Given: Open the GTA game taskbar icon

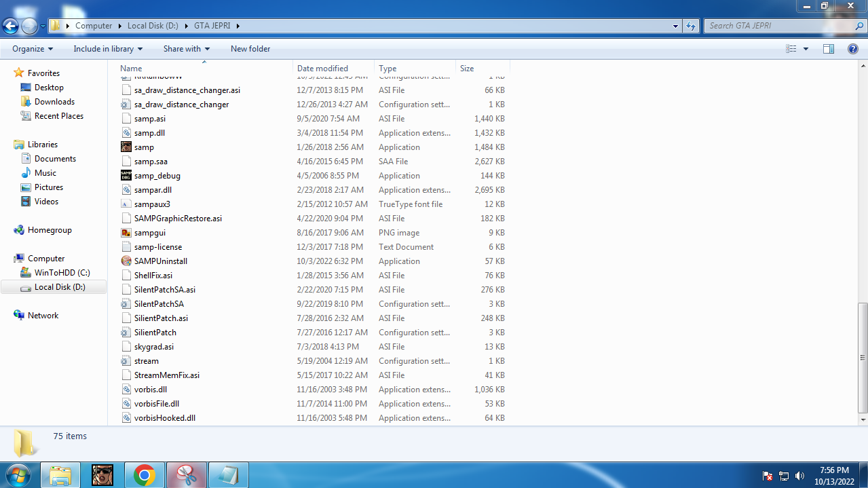Looking at the screenshot, I should click(102, 475).
